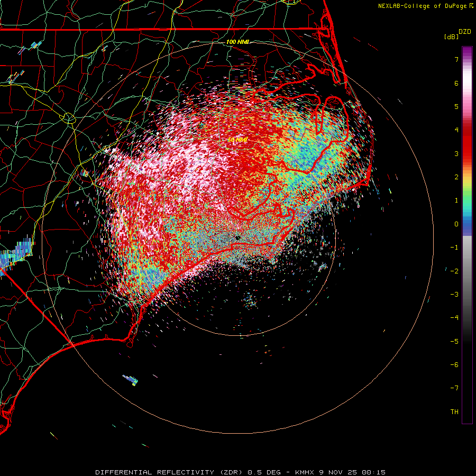Click the legend value -5
Viewport: 476px width, 476px height.
coord(454,342)
